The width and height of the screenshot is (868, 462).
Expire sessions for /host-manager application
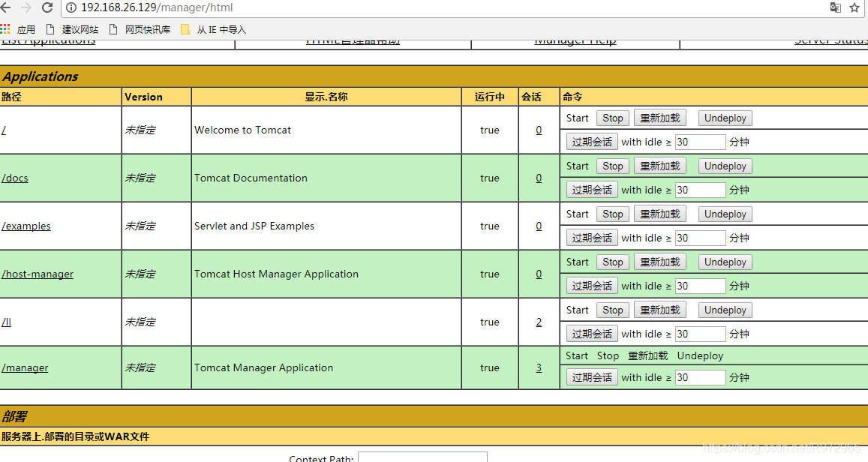point(592,286)
